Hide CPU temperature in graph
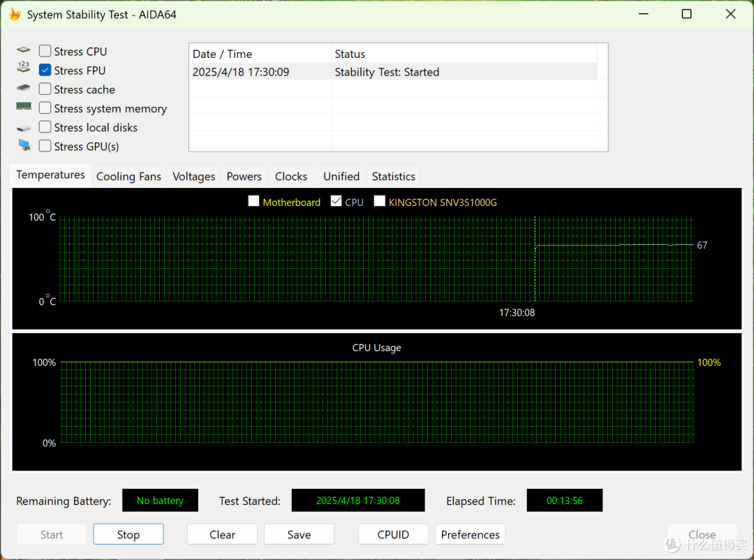The width and height of the screenshot is (754, 560). (336, 201)
